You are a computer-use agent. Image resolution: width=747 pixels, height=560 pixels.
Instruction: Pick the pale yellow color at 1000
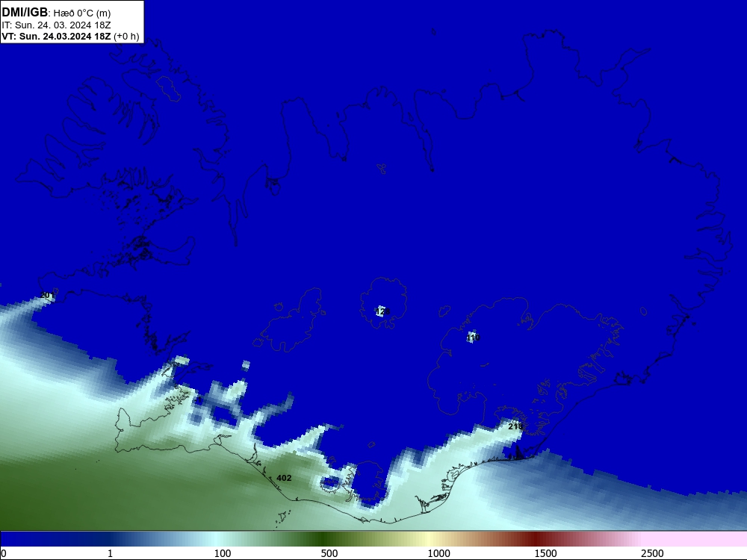(430, 539)
